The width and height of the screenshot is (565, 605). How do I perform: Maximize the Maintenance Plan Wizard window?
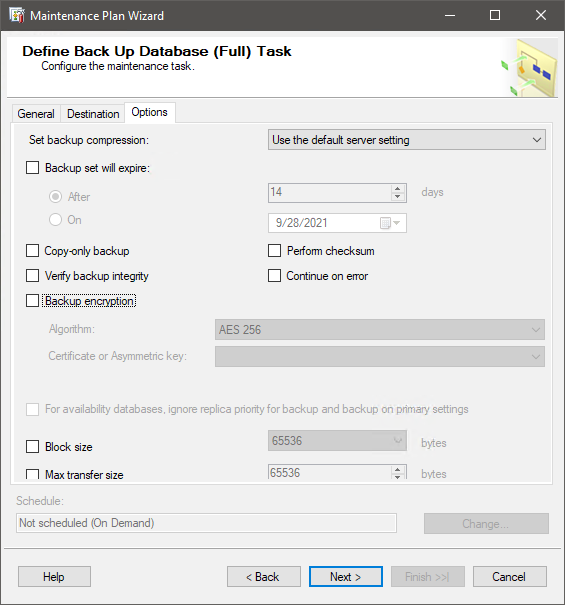495,15
